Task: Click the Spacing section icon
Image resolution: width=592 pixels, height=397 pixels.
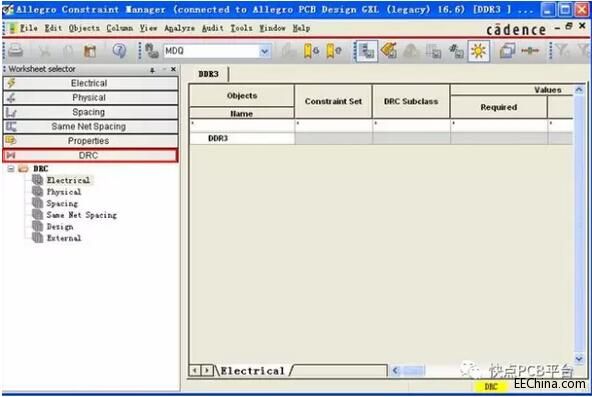Action: [x=11, y=112]
